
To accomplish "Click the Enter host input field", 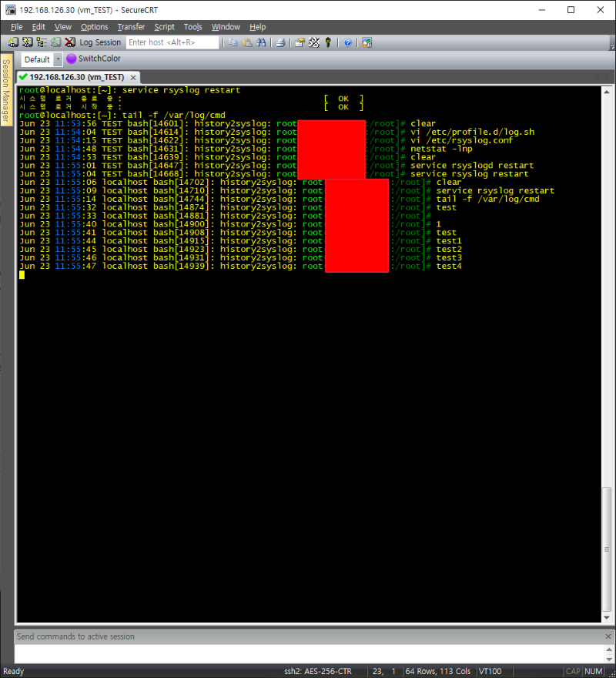I will point(172,42).
